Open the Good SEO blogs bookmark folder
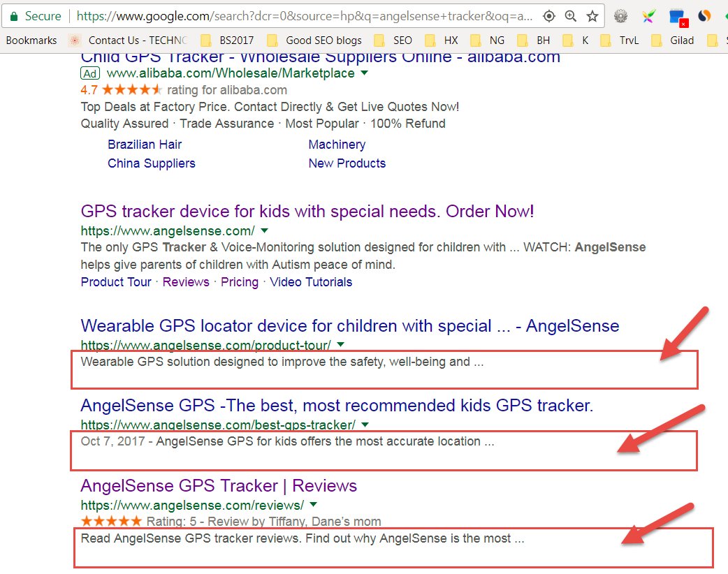The width and height of the screenshot is (728, 574). pos(314,41)
